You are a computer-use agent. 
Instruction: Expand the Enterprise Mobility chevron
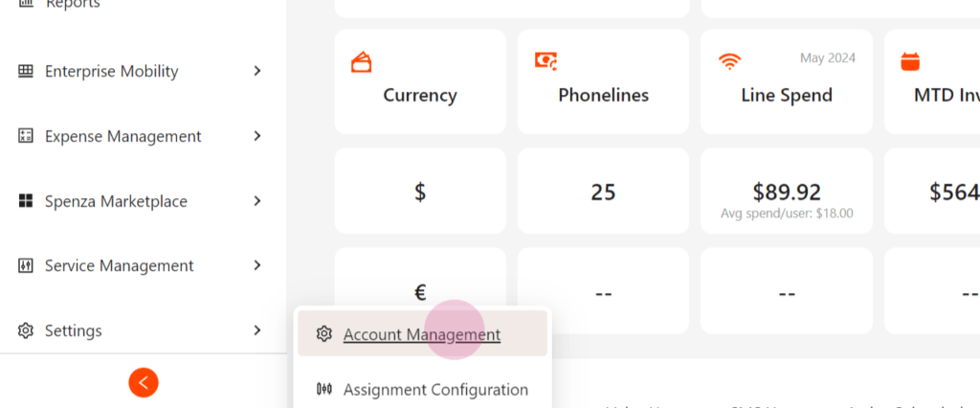coord(256,71)
